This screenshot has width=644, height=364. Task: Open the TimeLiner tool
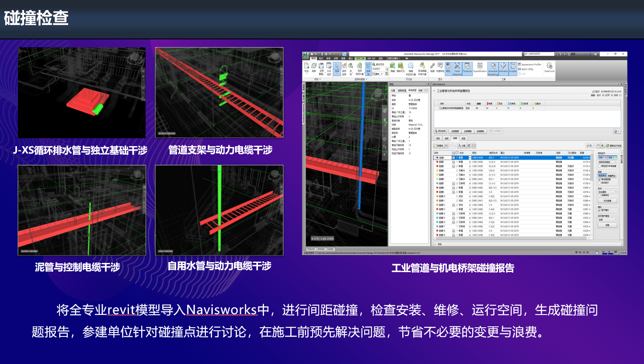467,69
